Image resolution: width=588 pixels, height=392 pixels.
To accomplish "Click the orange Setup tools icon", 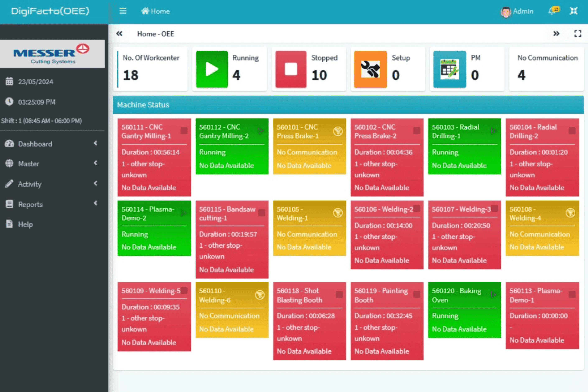I will click(x=370, y=69).
